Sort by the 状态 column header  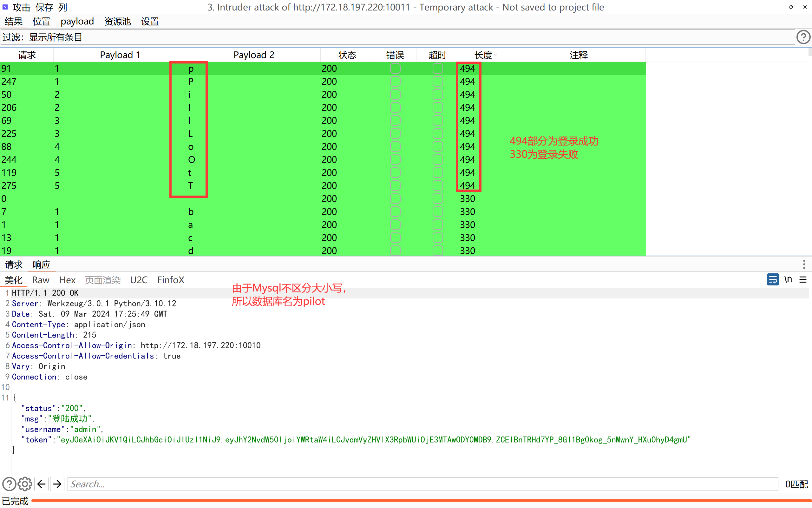[x=347, y=55]
